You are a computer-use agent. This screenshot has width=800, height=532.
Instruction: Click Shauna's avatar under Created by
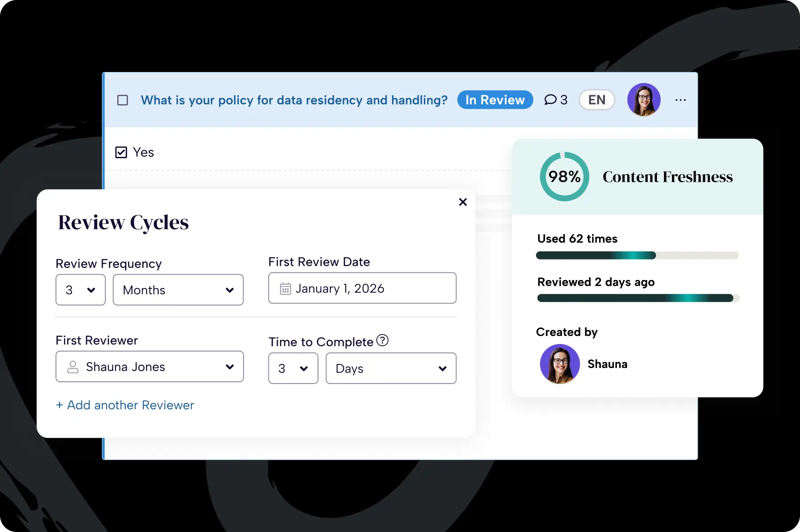point(560,364)
